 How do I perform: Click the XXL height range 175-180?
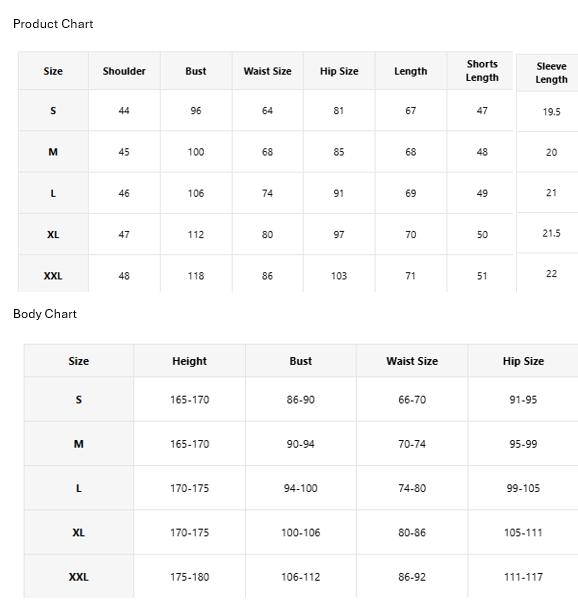[x=189, y=577]
